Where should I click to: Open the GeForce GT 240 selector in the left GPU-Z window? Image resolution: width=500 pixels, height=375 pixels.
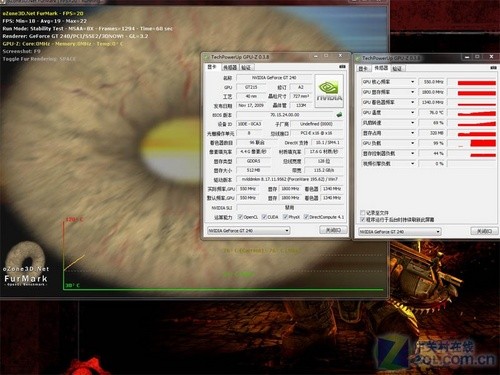point(248,230)
